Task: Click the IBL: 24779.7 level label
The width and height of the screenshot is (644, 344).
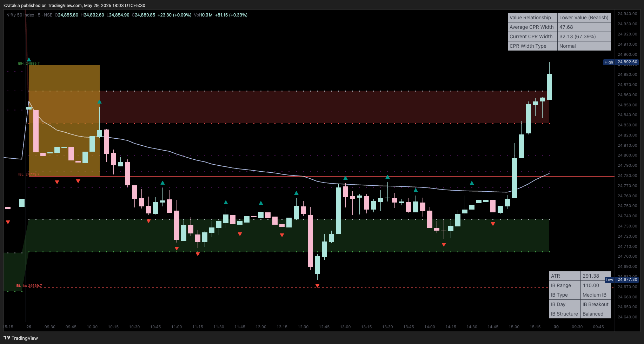Action: (x=29, y=174)
